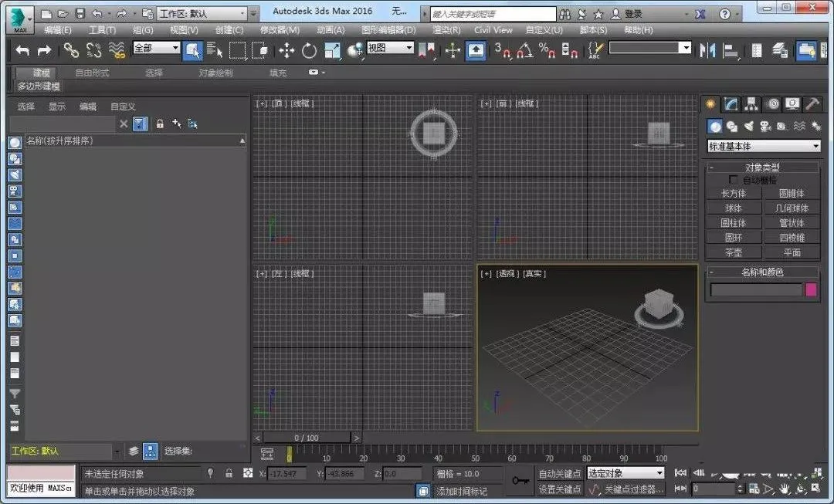Click the Select and Link chain icon
The height and width of the screenshot is (504, 834).
71,50
